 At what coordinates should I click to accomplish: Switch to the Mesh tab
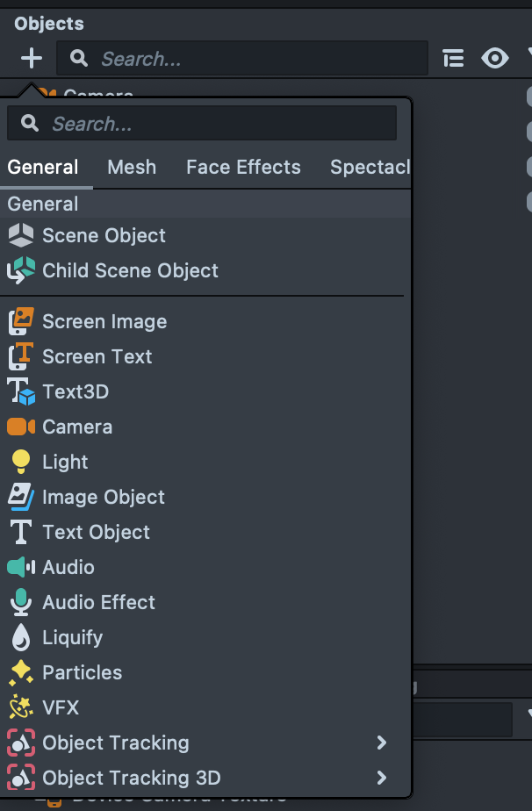132,167
